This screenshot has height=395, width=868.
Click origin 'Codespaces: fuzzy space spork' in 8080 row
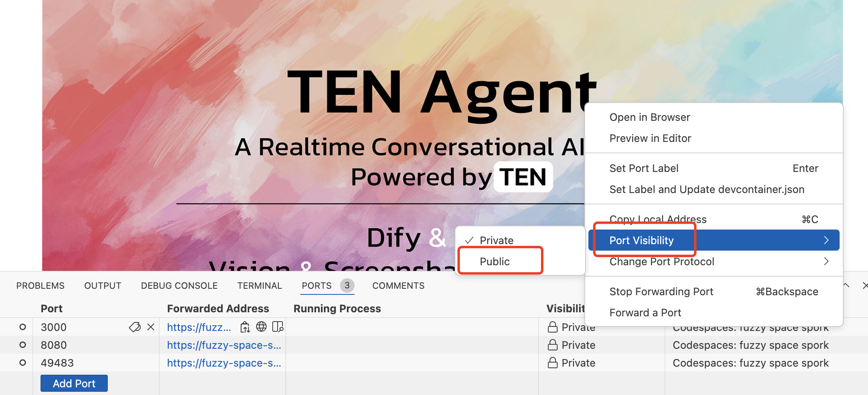(x=750, y=345)
